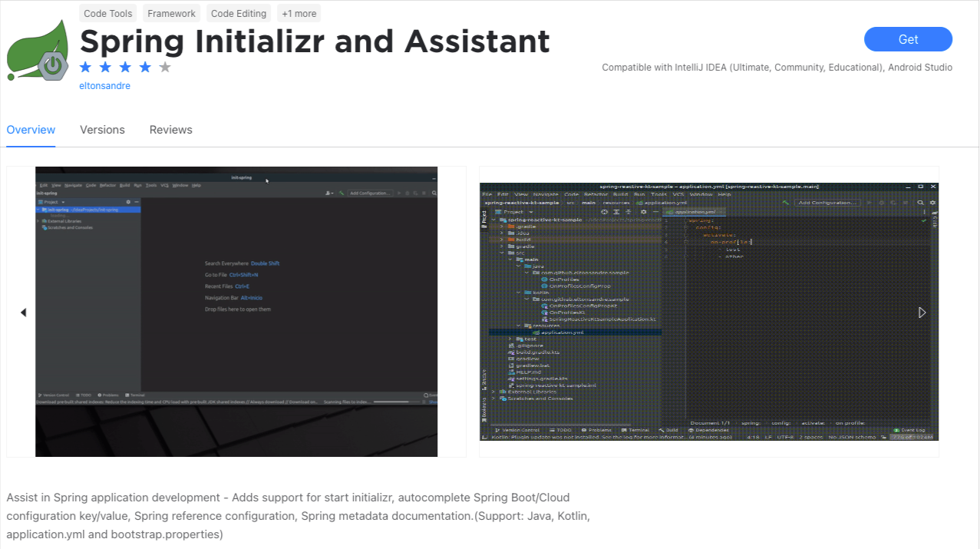The width and height of the screenshot is (980, 549).
Task: Click the Get button to install
Action: point(908,39)
